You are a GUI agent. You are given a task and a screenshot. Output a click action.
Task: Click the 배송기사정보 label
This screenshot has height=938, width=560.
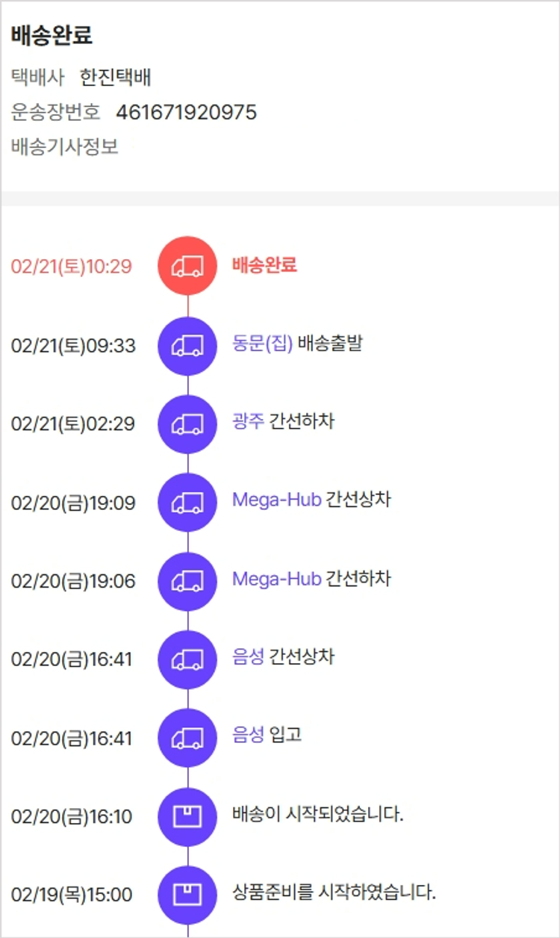pos(65,146)
